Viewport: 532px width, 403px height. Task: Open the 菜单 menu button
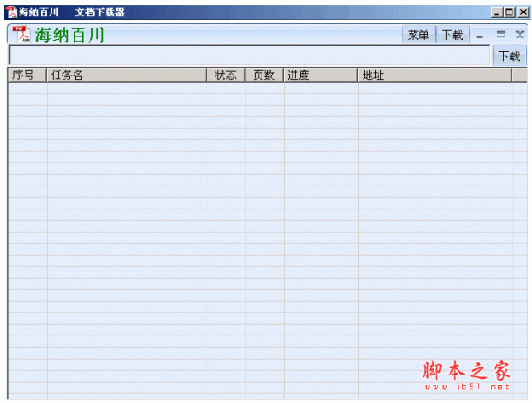419,35
